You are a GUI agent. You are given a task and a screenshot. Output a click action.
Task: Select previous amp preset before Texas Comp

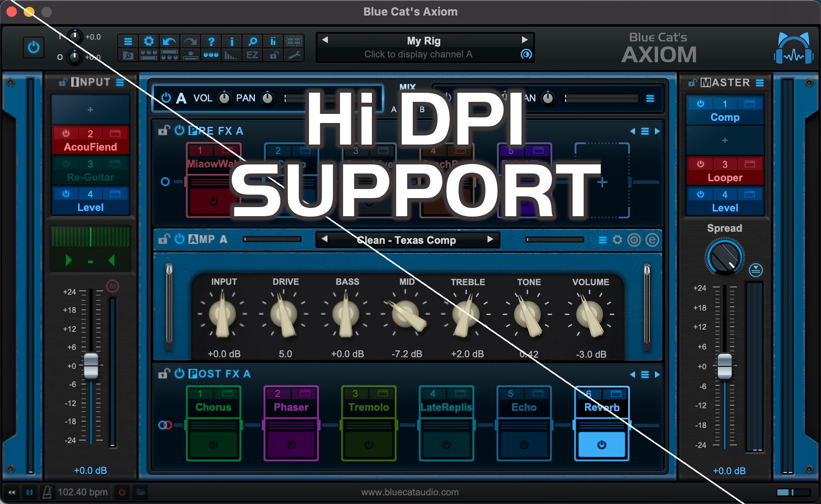[324, 239]
